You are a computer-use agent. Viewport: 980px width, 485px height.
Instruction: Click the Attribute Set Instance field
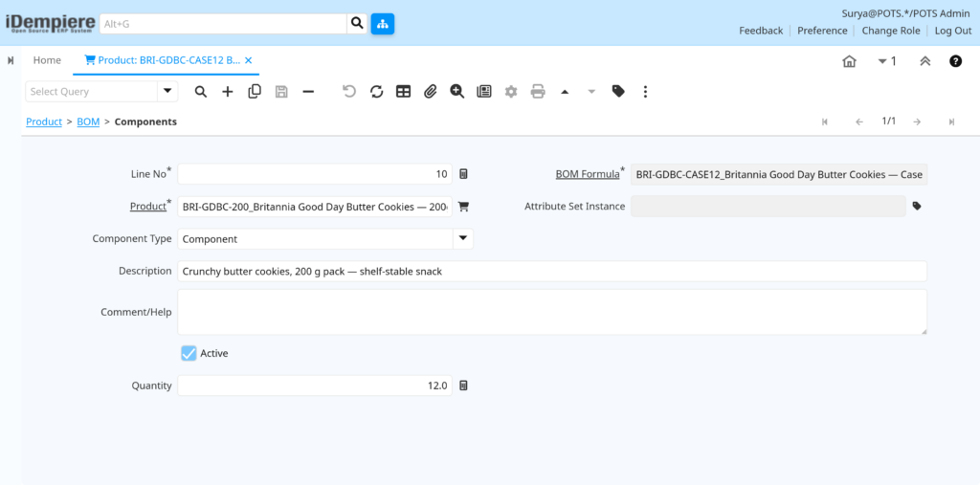click(x=768, y=207)
